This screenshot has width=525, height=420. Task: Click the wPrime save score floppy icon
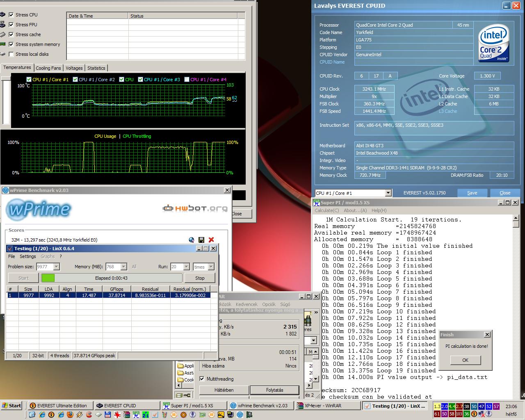(x=201, y=240)
